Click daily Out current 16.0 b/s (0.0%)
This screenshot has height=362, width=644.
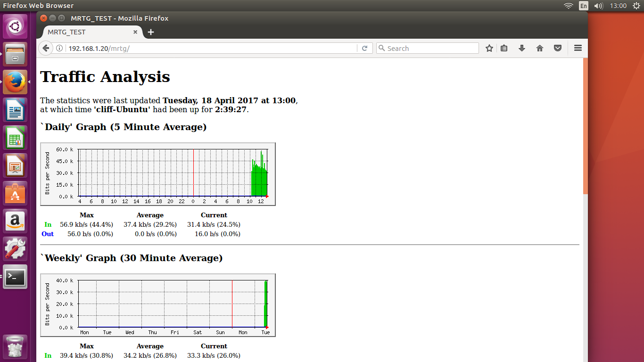[x=217, y=234]
